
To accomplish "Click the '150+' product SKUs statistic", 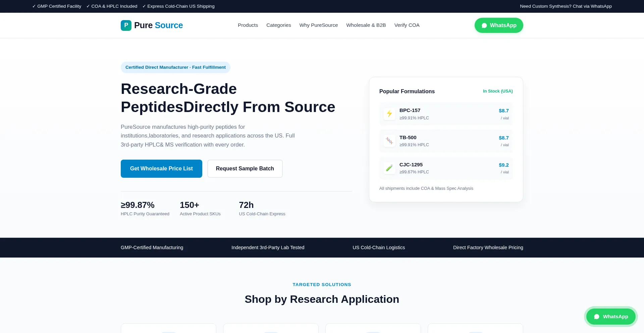I will tap(190, 205).
